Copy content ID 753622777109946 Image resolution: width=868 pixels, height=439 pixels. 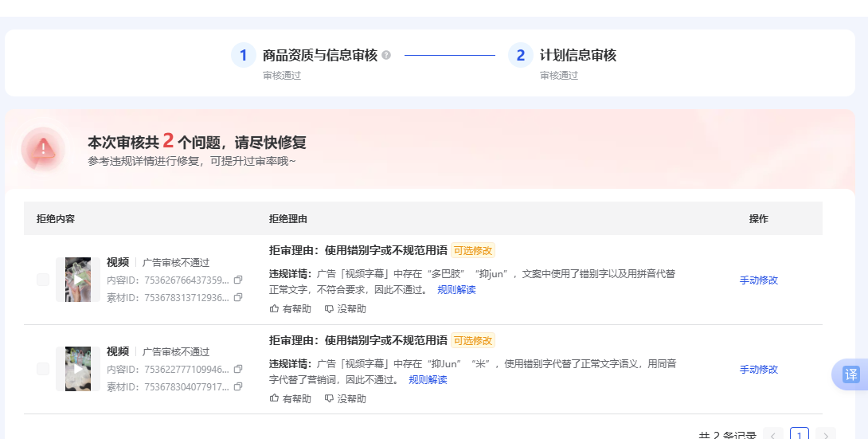(x=238, y=369)
